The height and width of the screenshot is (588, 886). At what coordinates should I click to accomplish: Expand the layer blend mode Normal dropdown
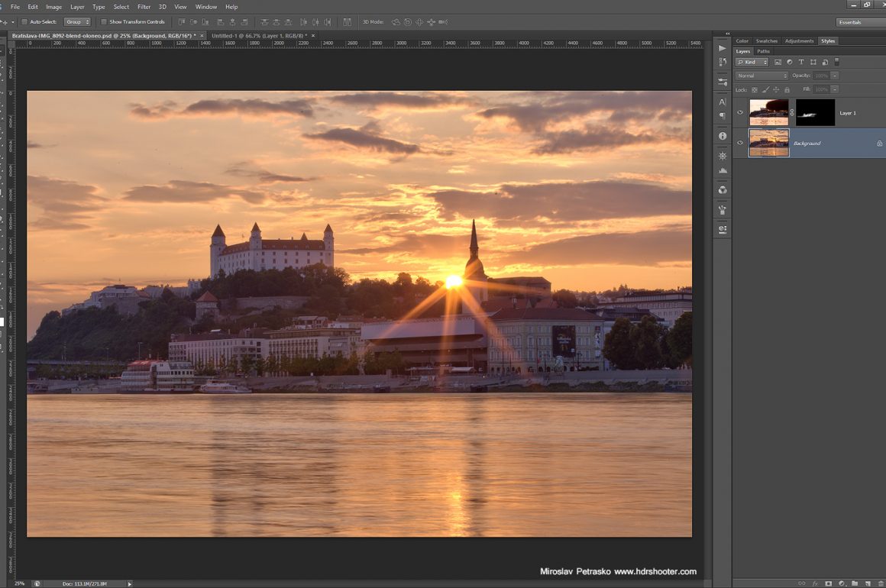tap(762, 76)
